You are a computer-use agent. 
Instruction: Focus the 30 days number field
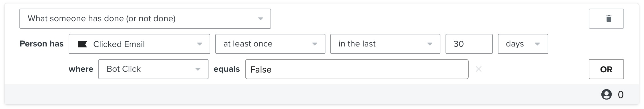[469, 44]
